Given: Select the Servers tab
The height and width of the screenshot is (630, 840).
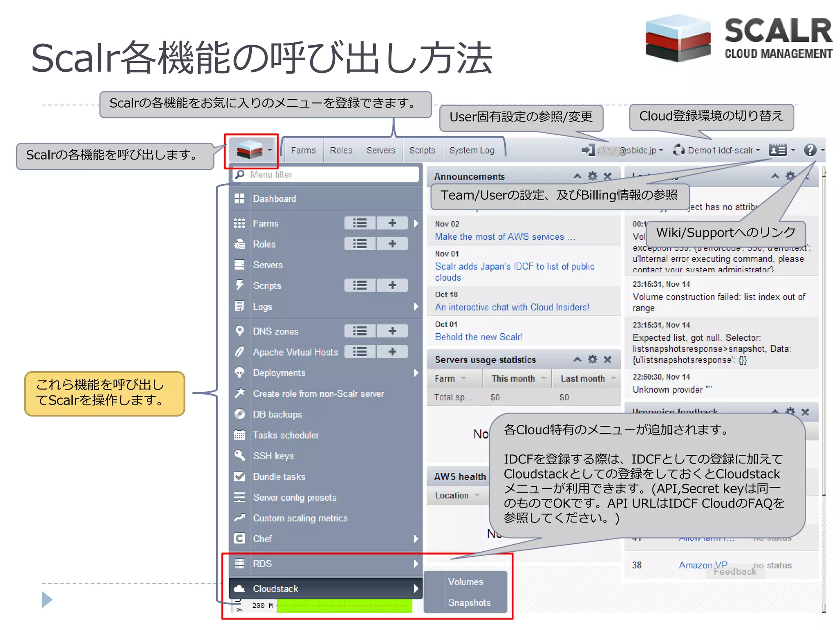Looking at the screenshot, I should 381,150.
